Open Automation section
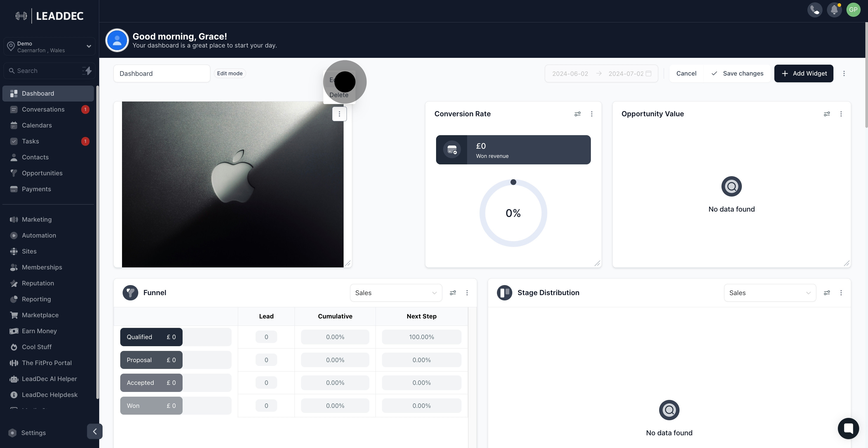 (48, 235)
